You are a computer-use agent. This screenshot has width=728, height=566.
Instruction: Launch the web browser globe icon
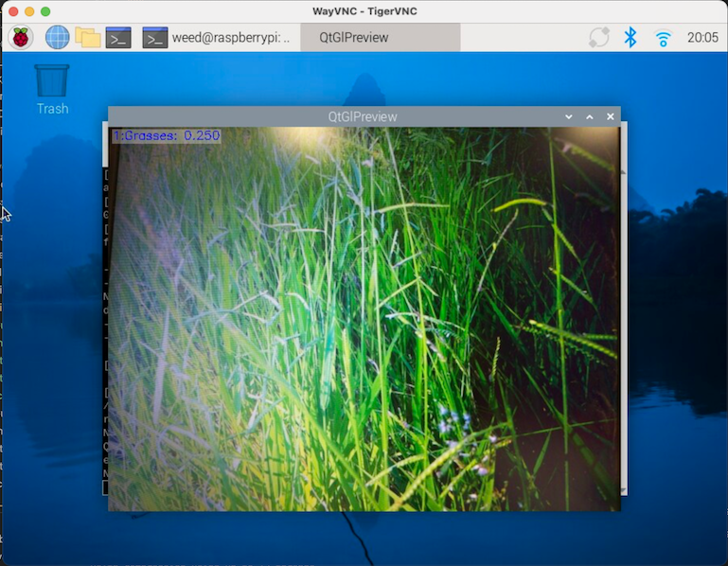click(x=57, y=37)
